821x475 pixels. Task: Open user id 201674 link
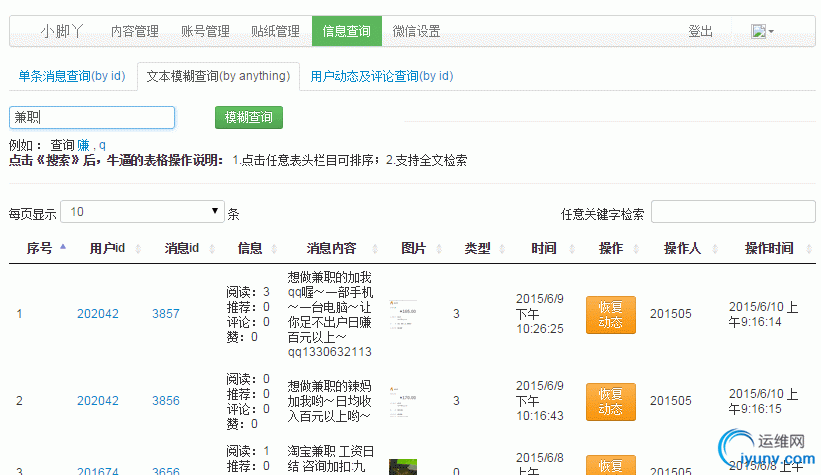point(98,470)
